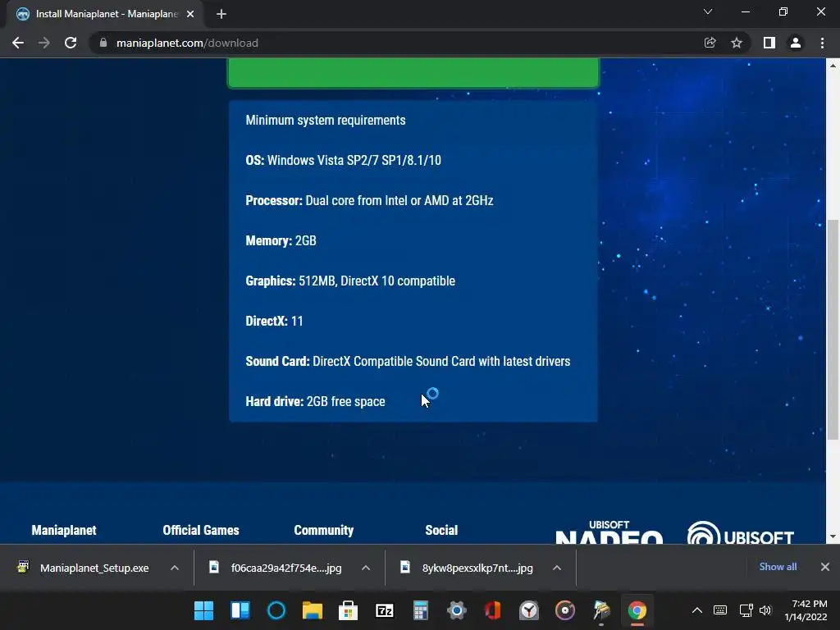Select the 'Memory: 2GB' line
This screenshot has width=840, height=630.
(x=281, y=240)
